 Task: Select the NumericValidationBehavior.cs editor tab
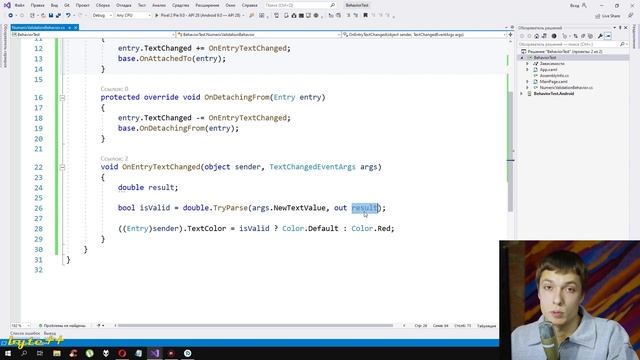point(39,27)
